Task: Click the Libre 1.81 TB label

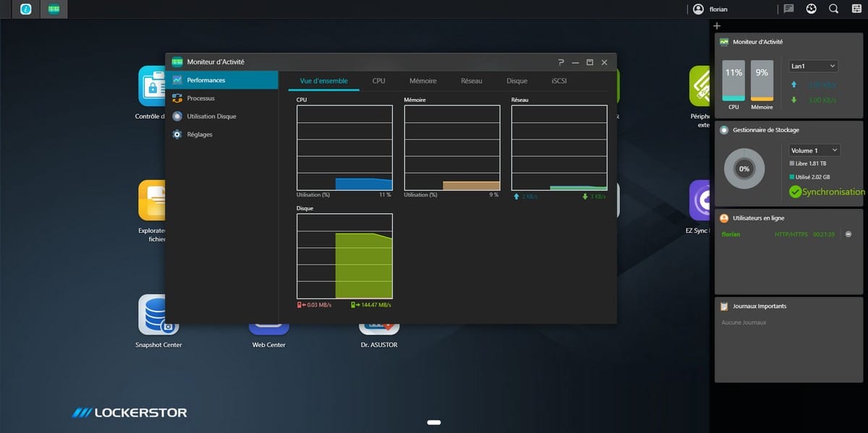Action: click(x=812, y=163)
